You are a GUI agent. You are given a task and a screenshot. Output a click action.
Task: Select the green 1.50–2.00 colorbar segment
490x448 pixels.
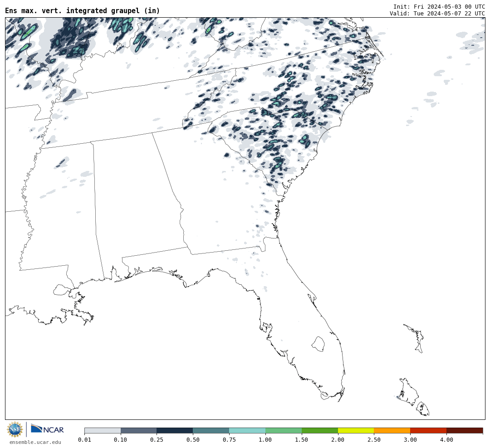click(320, 431)
